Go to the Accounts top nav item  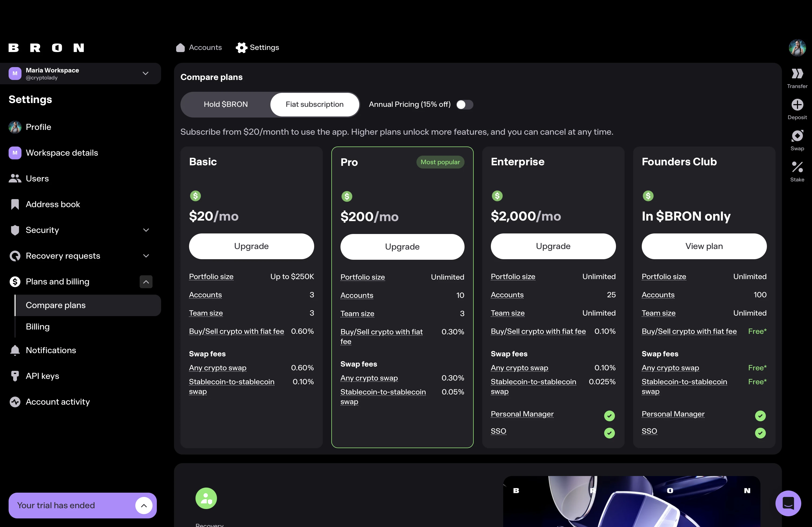click(x=199, y=47)
